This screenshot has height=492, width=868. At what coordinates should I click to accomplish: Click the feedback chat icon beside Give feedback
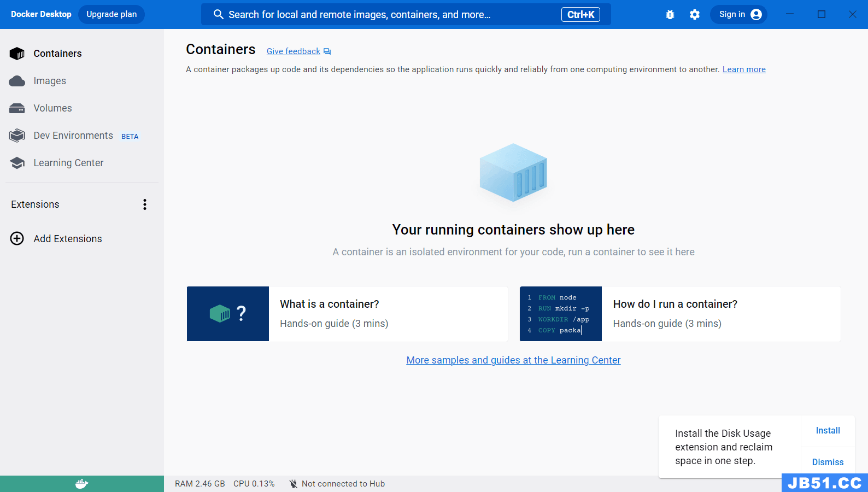click(x=327, y=51)
